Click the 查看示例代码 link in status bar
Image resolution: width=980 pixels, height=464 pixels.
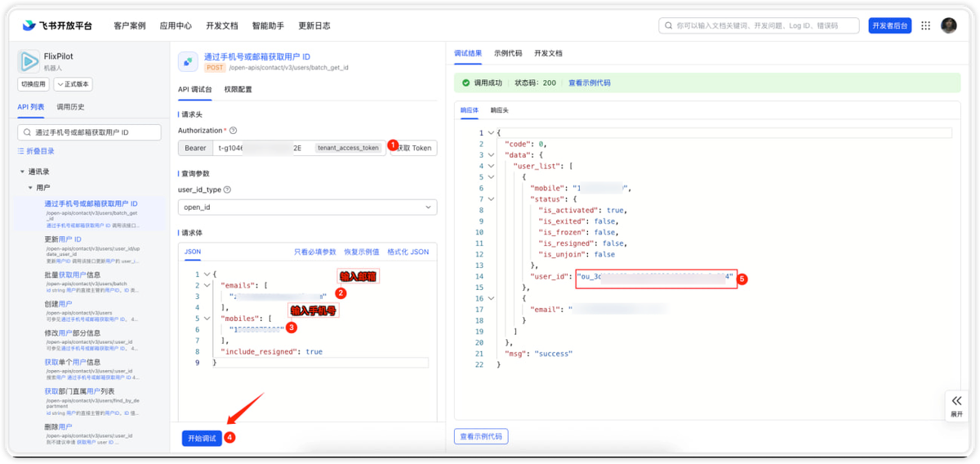(590, 83)
